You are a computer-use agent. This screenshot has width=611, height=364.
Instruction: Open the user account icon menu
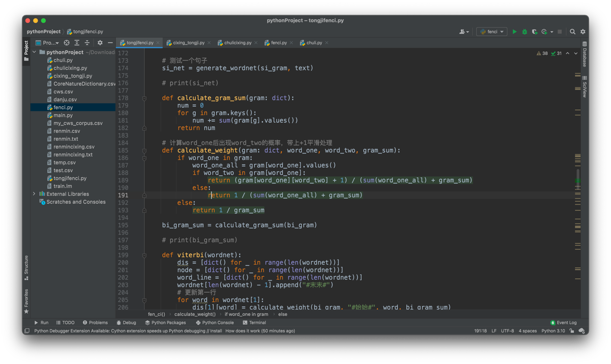click(x=464, y=32)
